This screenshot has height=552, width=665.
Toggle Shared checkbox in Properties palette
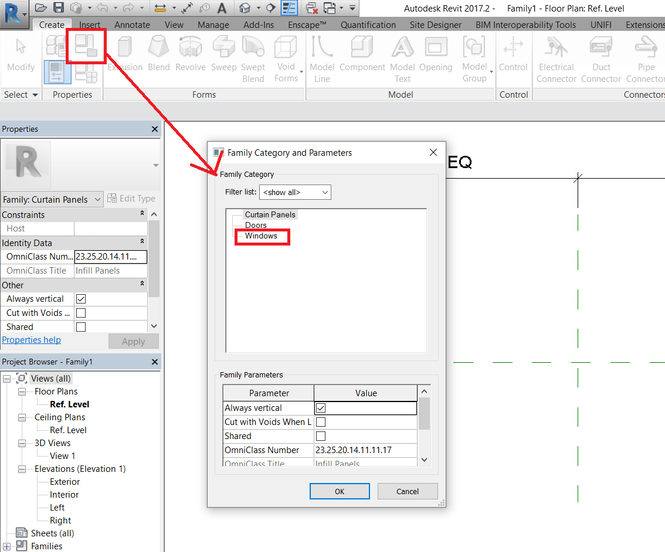click(x=81, y=327)
